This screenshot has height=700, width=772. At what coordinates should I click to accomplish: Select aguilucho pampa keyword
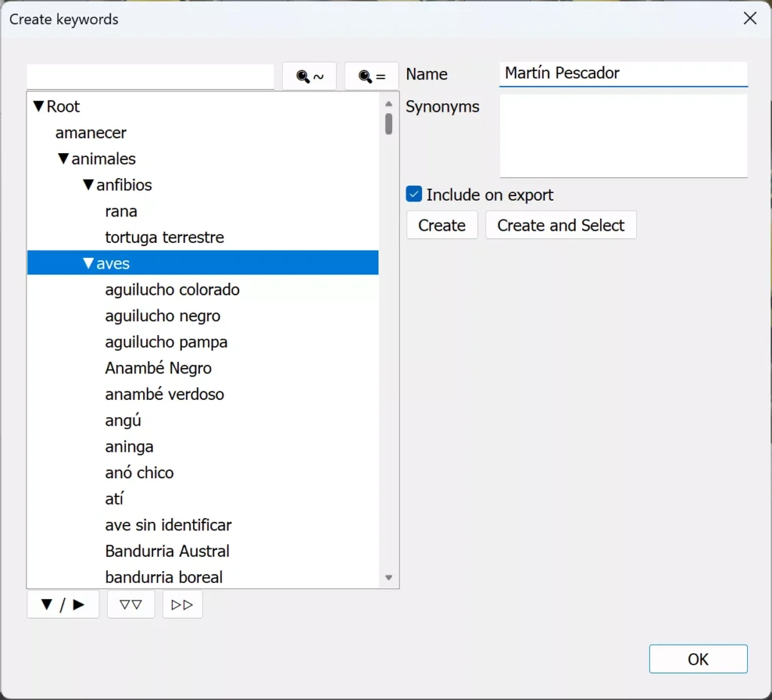pos(166,342)
